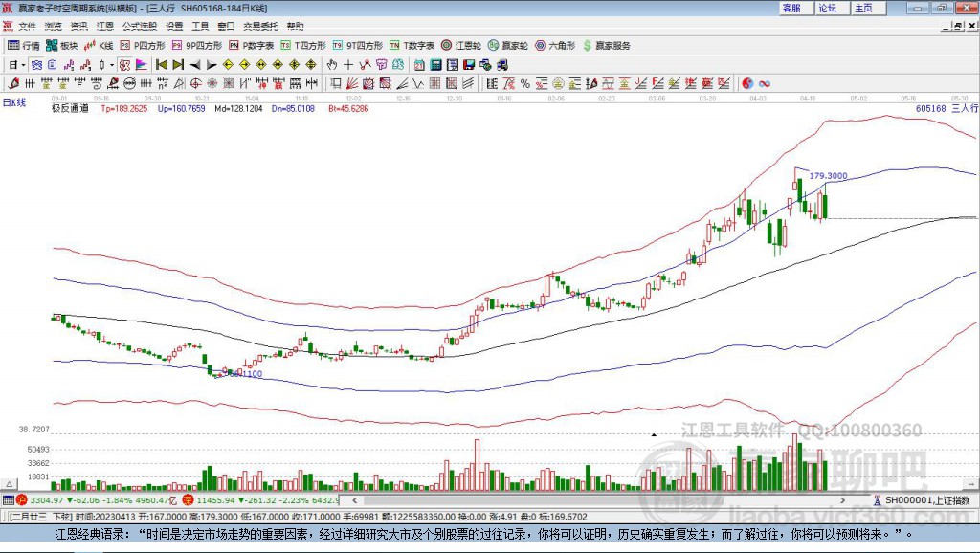Open the 公式选股 menu
This screenshot has width=980, height=553.
click(138, 26)
